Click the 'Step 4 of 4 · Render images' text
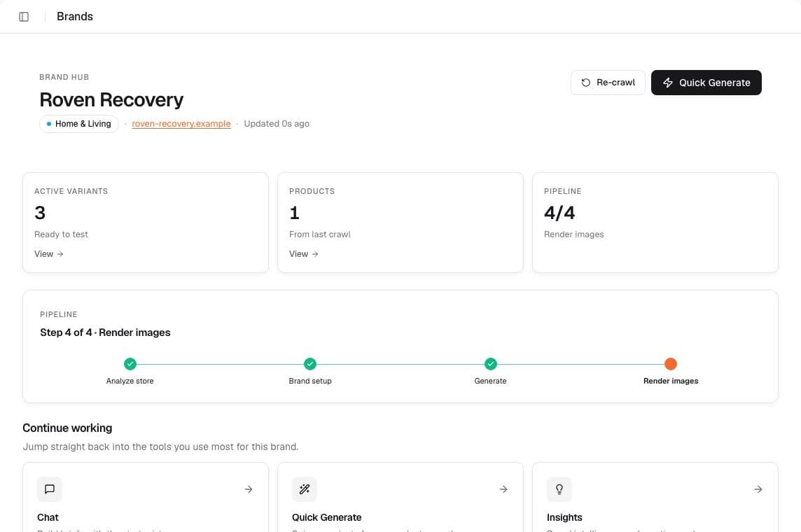The height and width of the screenshot is (532, 801). pyautogui.click(x=105, y=333)
